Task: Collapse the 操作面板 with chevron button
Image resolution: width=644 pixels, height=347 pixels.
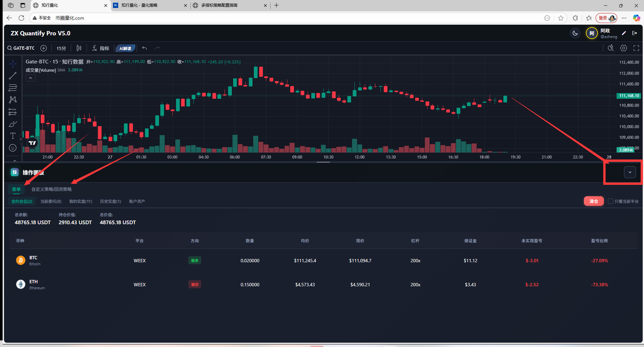Action: coord(630,172)
